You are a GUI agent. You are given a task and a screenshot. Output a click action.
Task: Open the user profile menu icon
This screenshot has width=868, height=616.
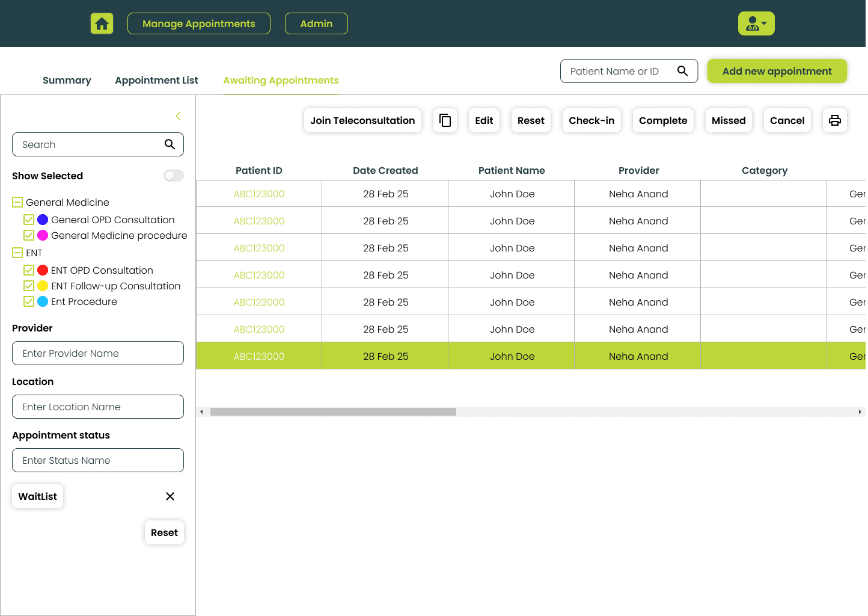[752, 23]
